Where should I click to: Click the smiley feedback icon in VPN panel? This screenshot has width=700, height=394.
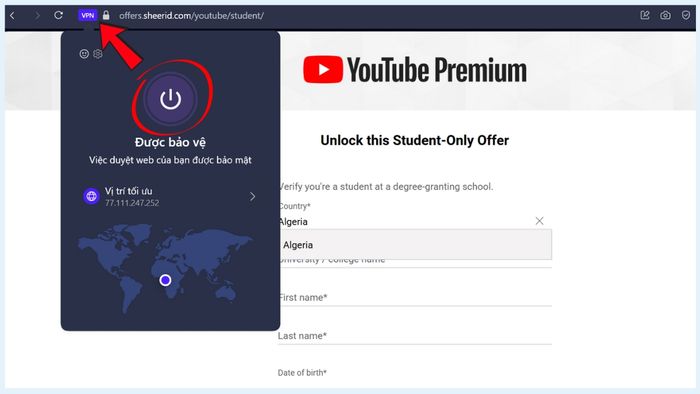click(84, 54)
